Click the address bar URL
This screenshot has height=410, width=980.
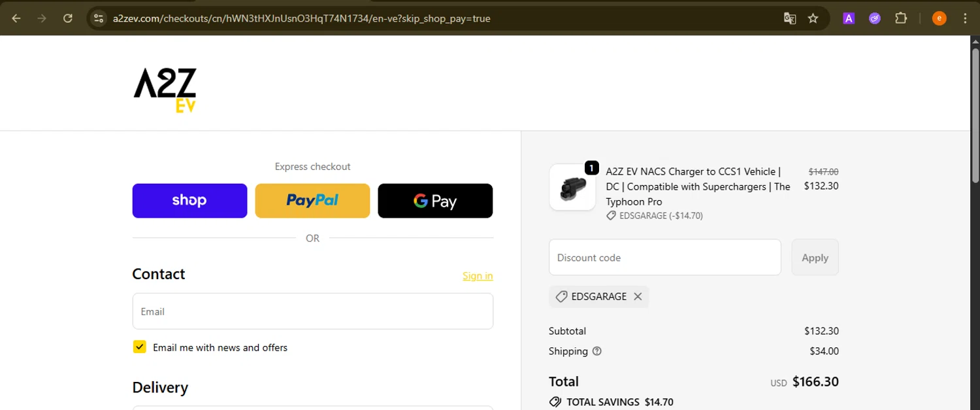(x=301, y=18)
